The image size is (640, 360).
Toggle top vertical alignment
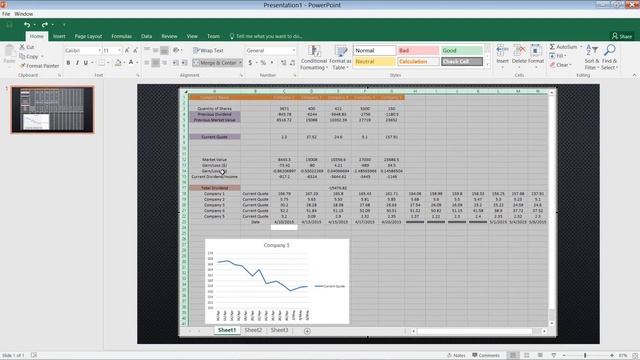147,51
